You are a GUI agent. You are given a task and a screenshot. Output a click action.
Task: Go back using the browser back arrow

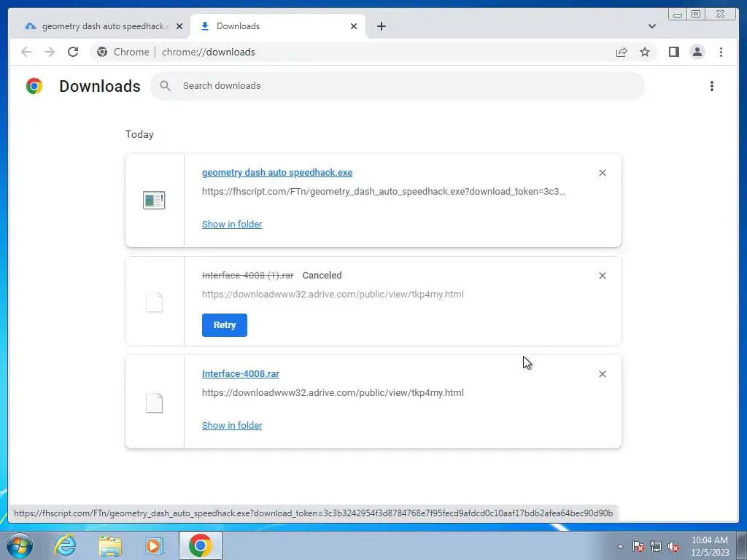coord(26,52)
